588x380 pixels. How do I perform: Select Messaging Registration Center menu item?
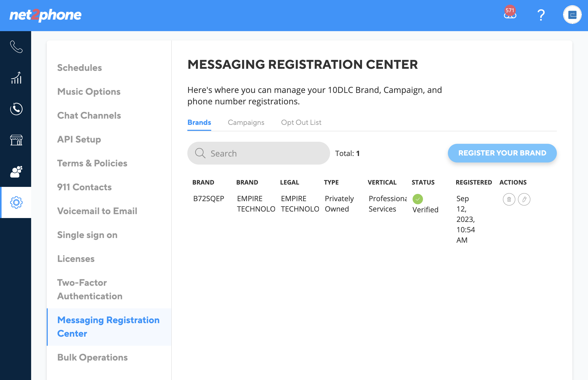[x=109, y=327]
